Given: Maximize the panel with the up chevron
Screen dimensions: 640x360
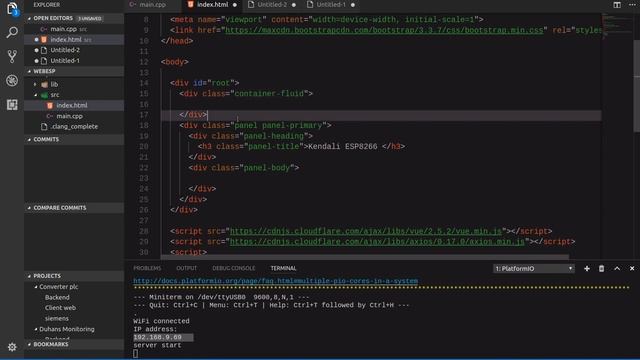Looking at the screenshot, I should point(617,269).
